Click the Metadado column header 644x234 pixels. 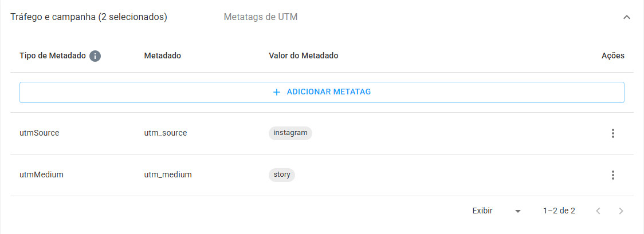click(163, 55)
